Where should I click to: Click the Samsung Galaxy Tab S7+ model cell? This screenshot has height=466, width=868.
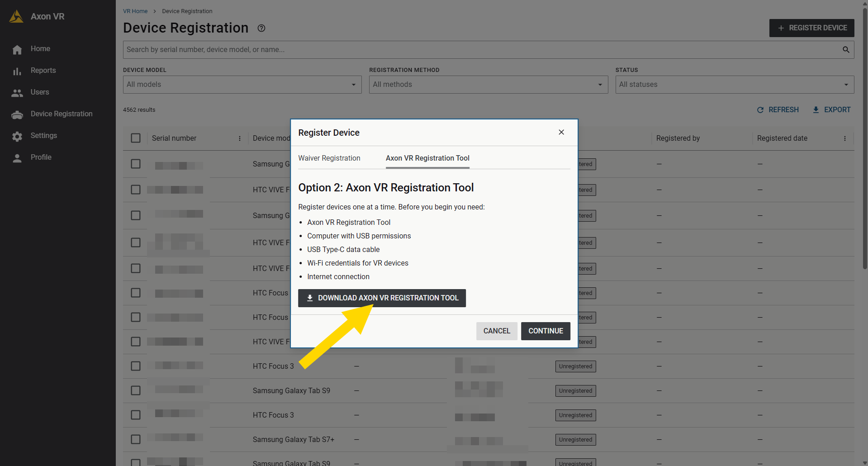294,440
